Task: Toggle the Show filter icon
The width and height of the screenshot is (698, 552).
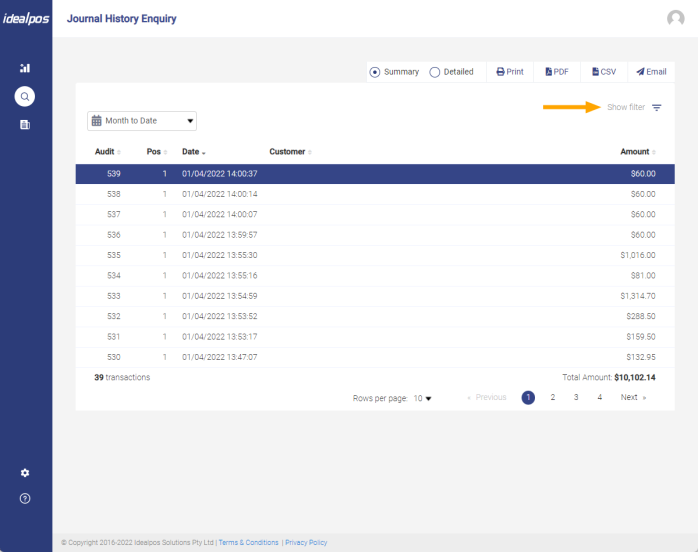Action: click(657, 107)
